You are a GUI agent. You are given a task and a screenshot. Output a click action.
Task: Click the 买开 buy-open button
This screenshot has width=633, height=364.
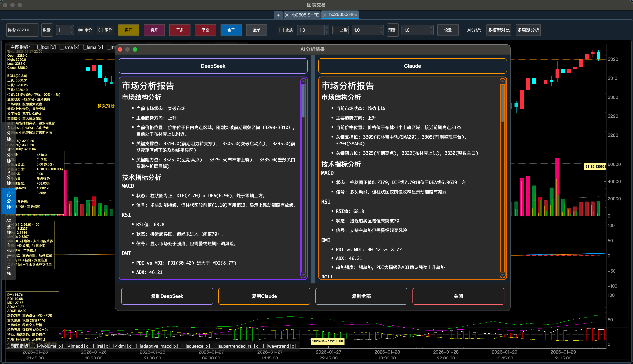(x=129, y=30)
